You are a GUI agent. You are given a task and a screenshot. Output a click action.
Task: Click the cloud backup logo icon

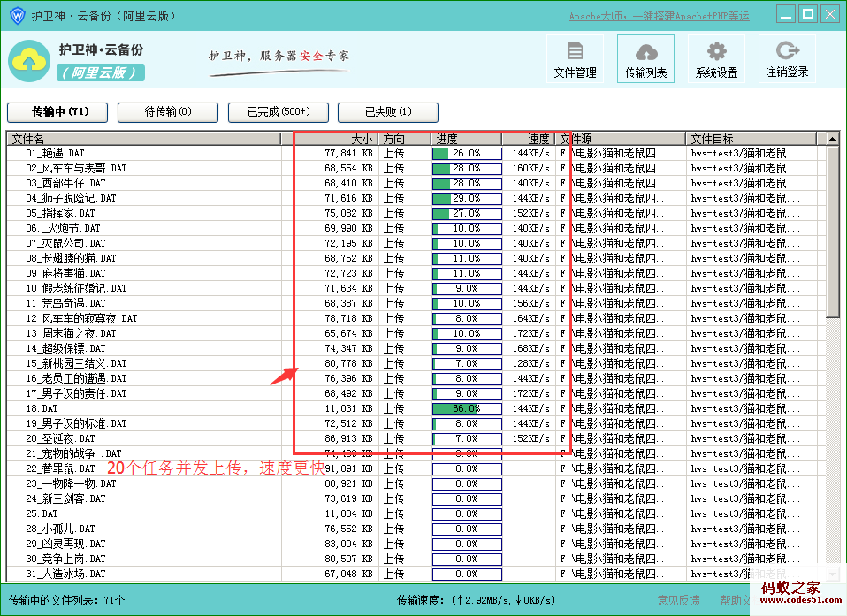tap(28, 60)
